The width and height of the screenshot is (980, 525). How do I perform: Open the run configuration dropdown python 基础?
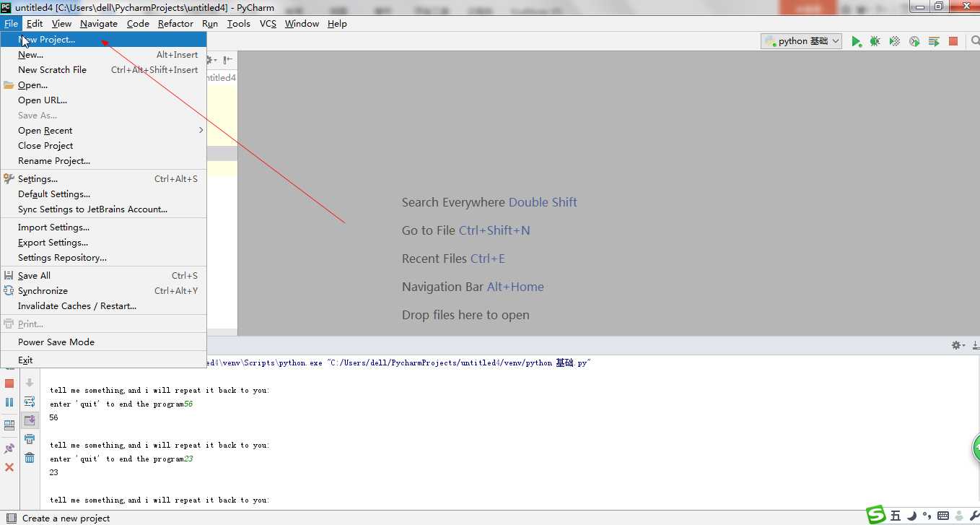(801, 41)
